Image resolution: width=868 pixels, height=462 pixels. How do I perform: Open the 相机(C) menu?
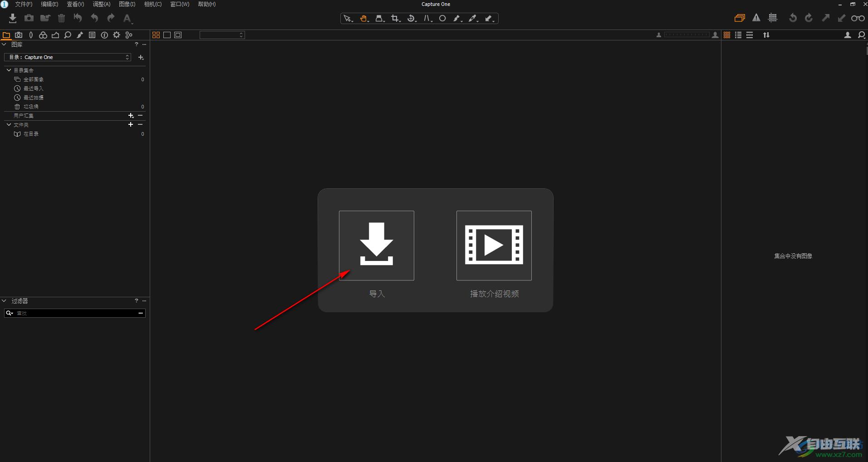pyautogui.click(x=153, y=4)
